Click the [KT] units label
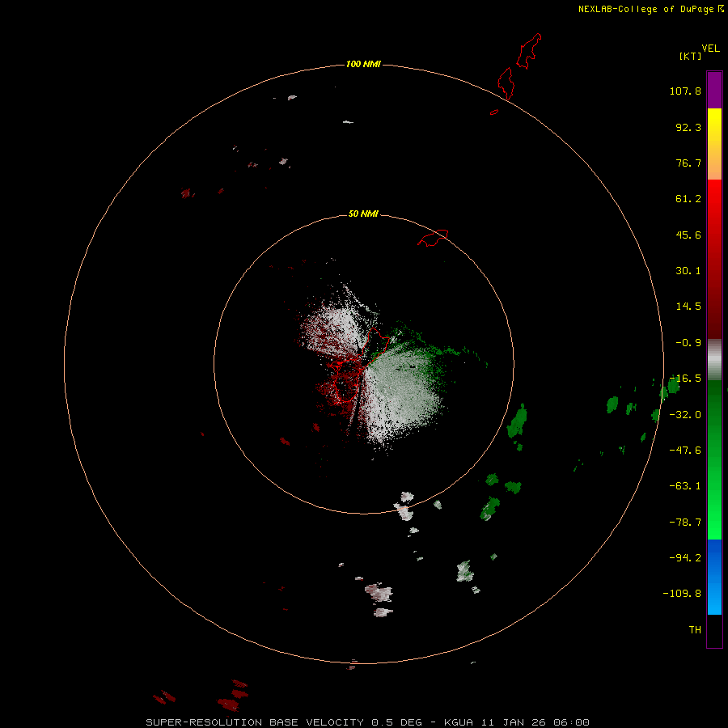 click(691, 56)
